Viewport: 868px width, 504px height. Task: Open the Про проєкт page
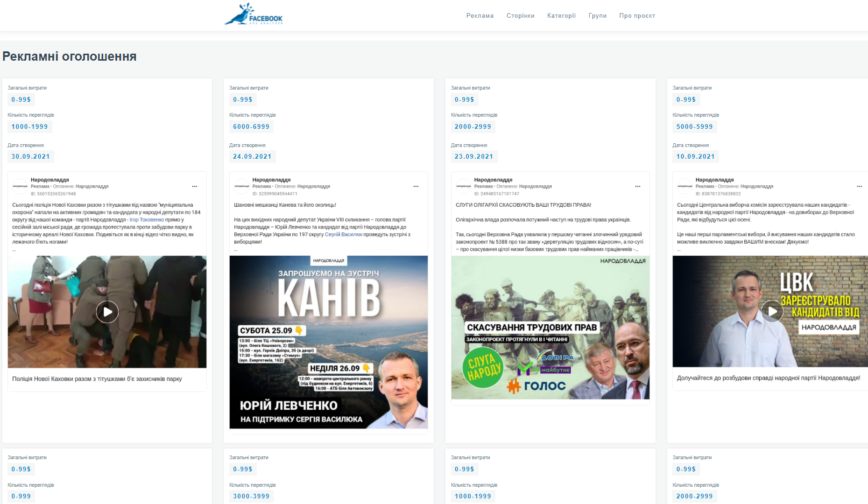tap(637, 16)
